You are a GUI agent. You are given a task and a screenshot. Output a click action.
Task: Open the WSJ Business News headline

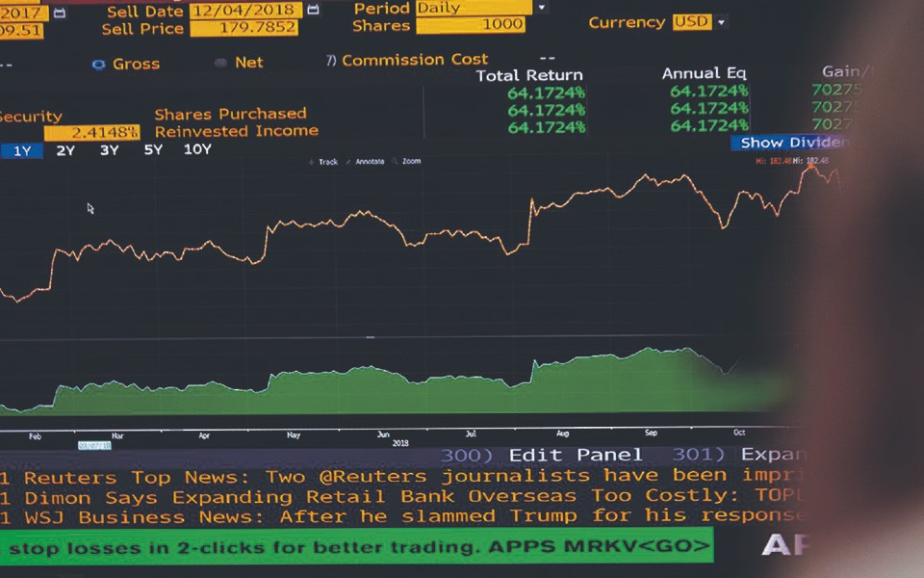click(x=402, y=516)
